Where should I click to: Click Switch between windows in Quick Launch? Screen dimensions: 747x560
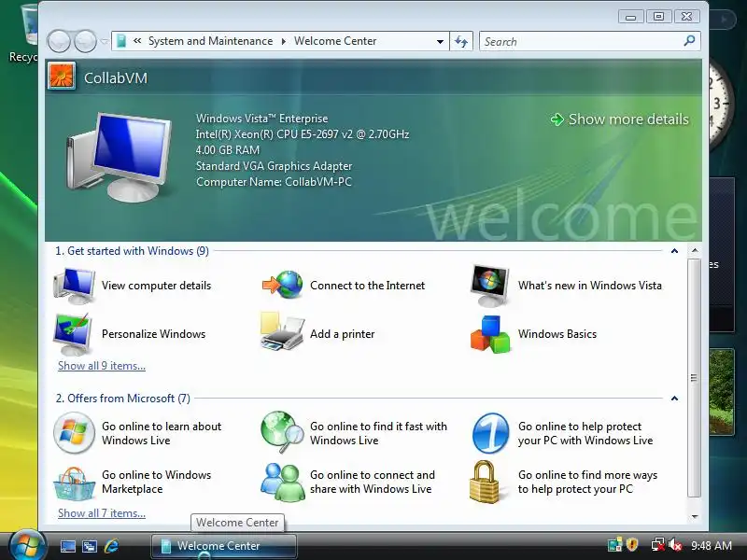(x=90, y=546)
